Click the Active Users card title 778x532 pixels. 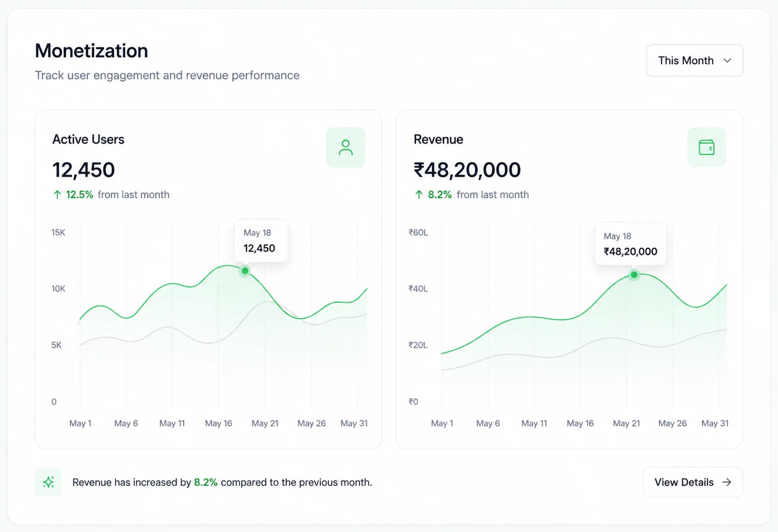click(88, 140)
